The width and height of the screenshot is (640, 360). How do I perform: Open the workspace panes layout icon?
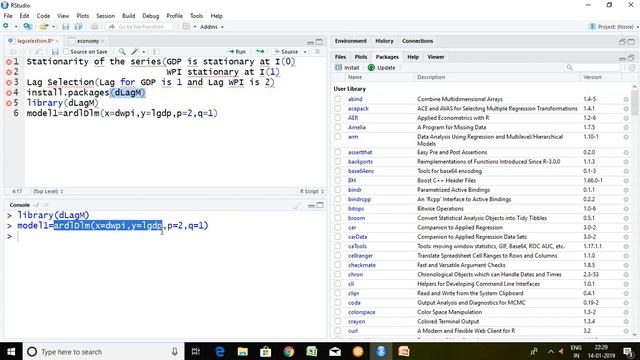click(x=186, y=27)
